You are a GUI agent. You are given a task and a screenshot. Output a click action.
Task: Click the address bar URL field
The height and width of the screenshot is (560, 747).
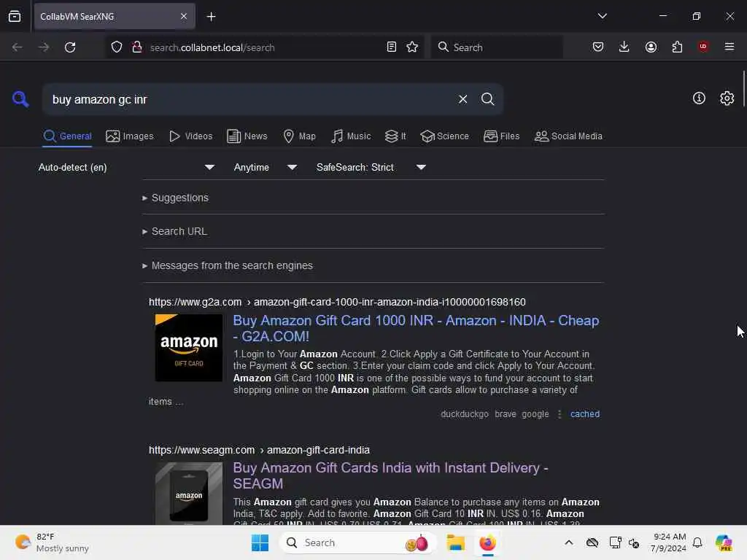coord(264,47)
